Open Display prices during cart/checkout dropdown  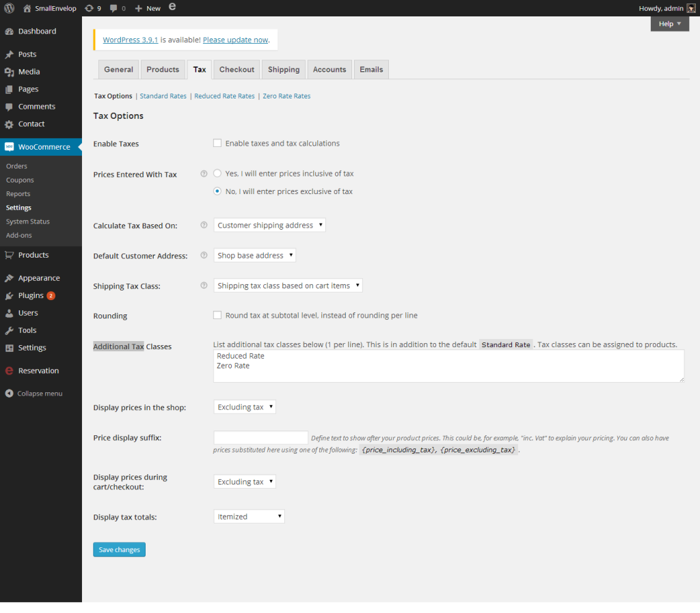pyautogui.click(x=245, y=481)
